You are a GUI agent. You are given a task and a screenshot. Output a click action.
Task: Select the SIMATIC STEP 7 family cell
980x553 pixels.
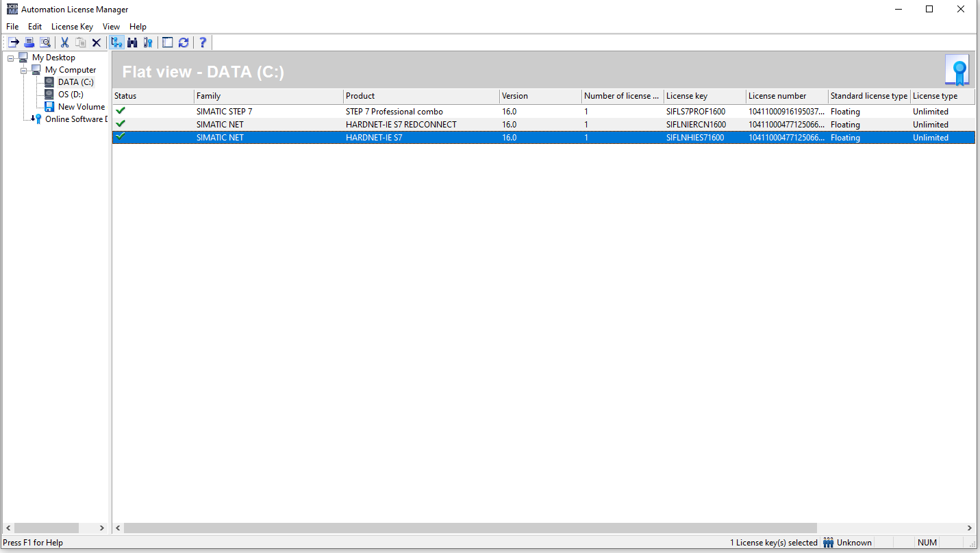[224, 112]
